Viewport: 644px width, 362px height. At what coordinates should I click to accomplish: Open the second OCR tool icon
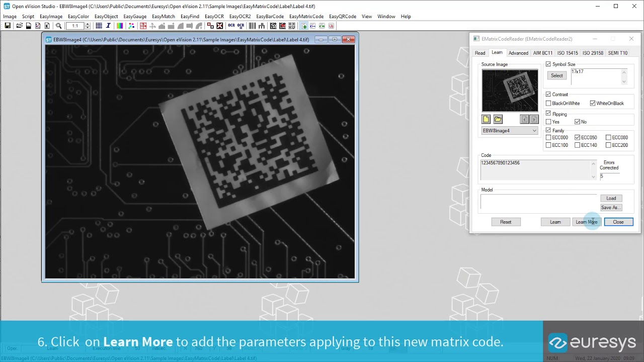241,26
